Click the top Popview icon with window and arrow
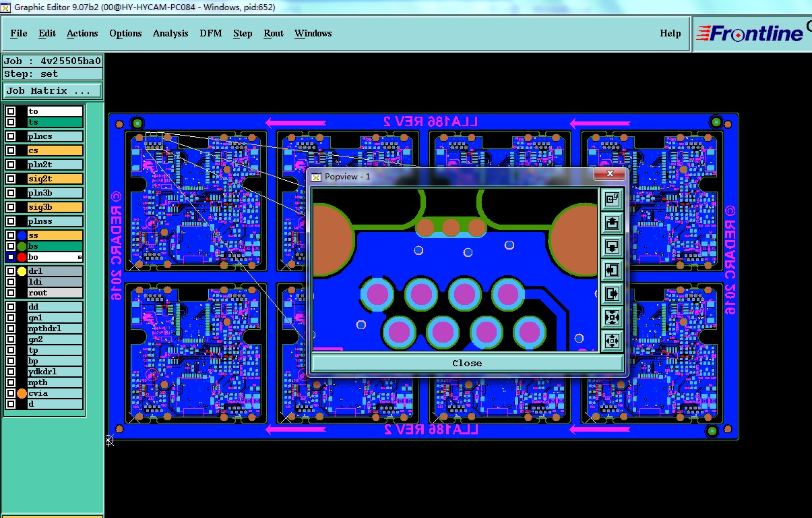The width and height of the screenshot is (812, 518). (x=612, y=199)
